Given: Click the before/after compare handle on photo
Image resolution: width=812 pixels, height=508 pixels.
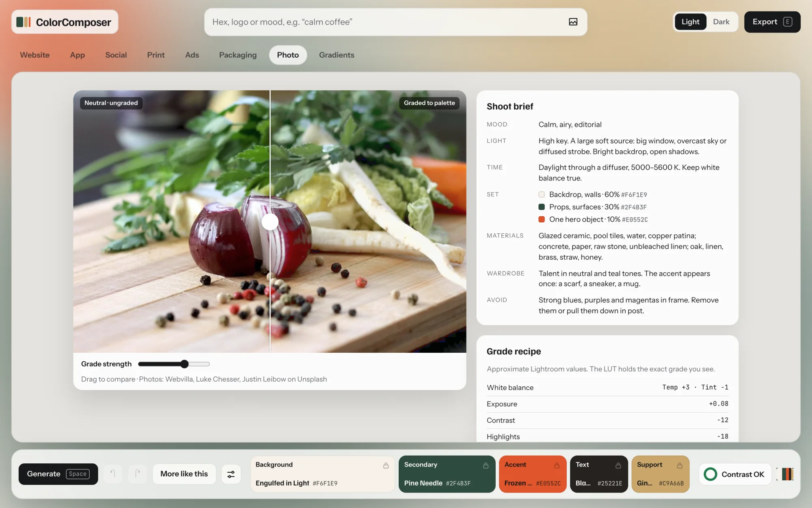Looking at the screenshot, I should pyautogui.click(x=270, y=222).
